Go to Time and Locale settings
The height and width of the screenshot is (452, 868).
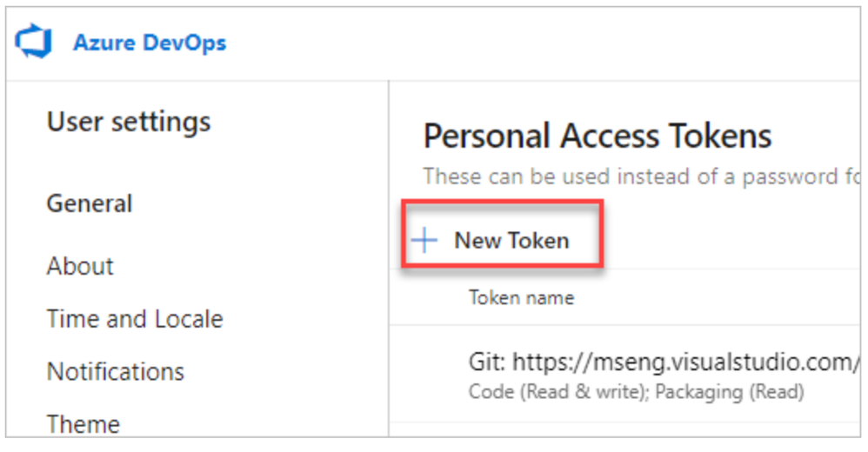click(135, 319)
